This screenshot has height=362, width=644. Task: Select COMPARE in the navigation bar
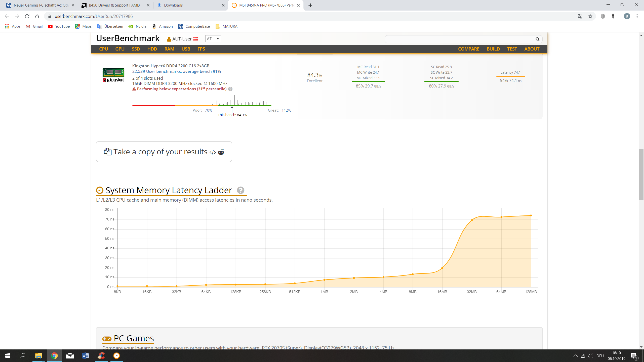click(468, 49)
